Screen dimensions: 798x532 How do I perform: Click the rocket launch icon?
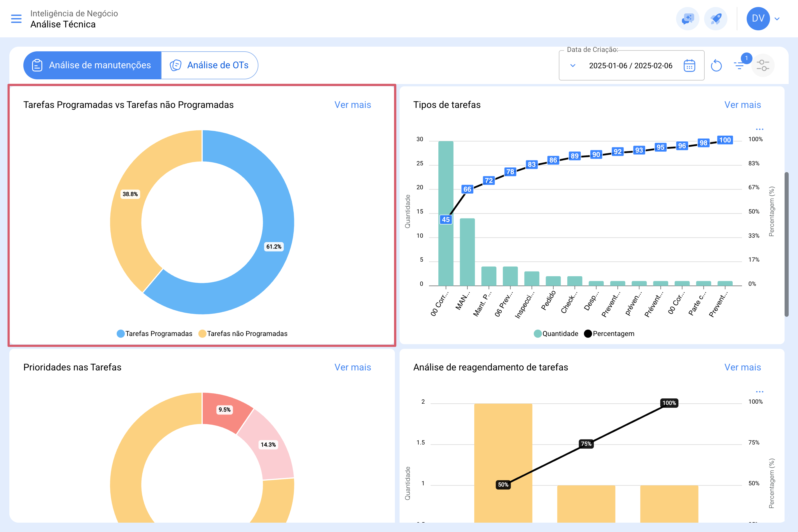(x=715, y=19)
